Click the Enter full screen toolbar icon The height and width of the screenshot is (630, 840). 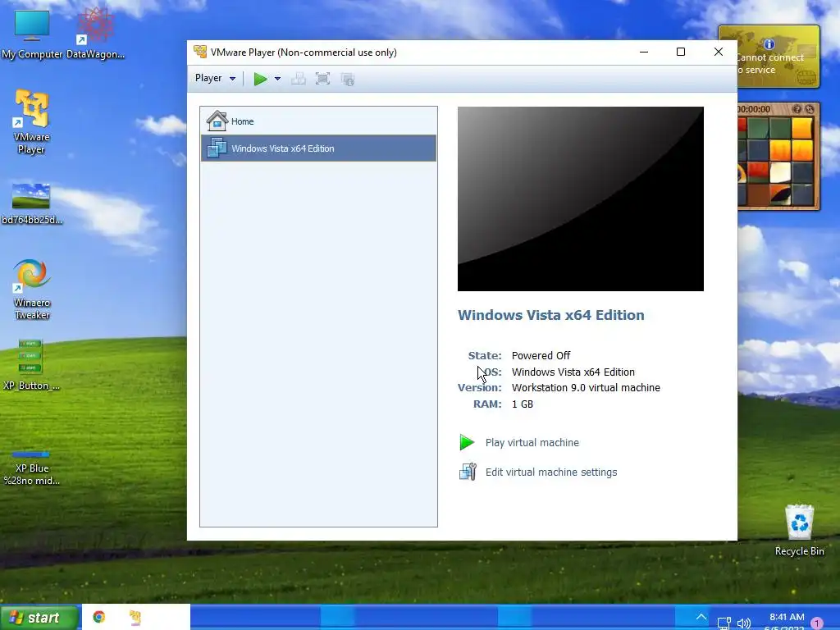(x=322, y=80)
